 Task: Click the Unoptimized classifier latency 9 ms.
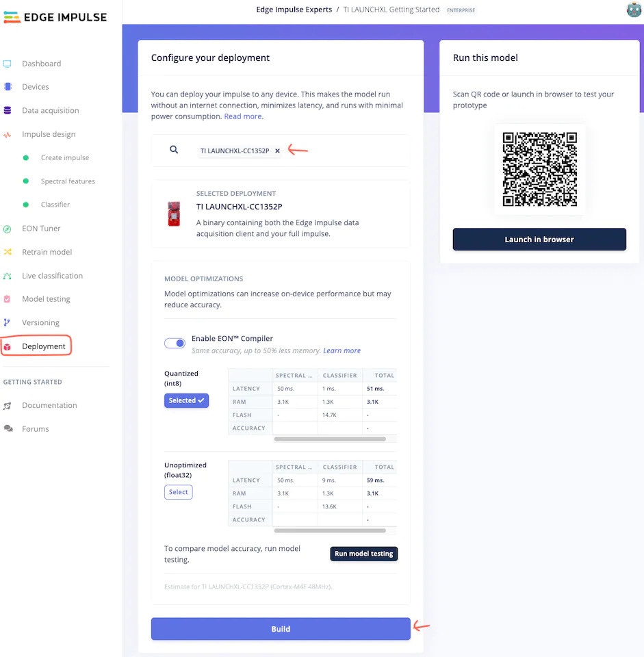(x=329, y=480)
